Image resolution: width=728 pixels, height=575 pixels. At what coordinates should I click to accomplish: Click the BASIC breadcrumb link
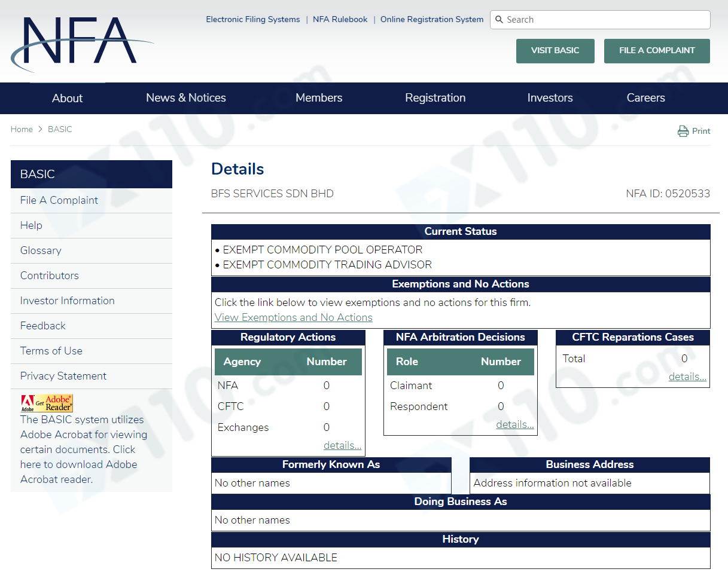point(60,130)
